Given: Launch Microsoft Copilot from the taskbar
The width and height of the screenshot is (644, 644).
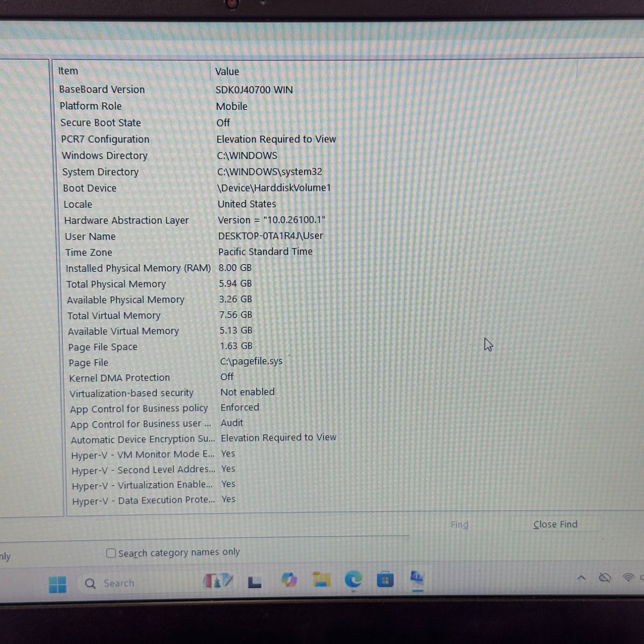Looking at the screenshot, I should 289,580.
